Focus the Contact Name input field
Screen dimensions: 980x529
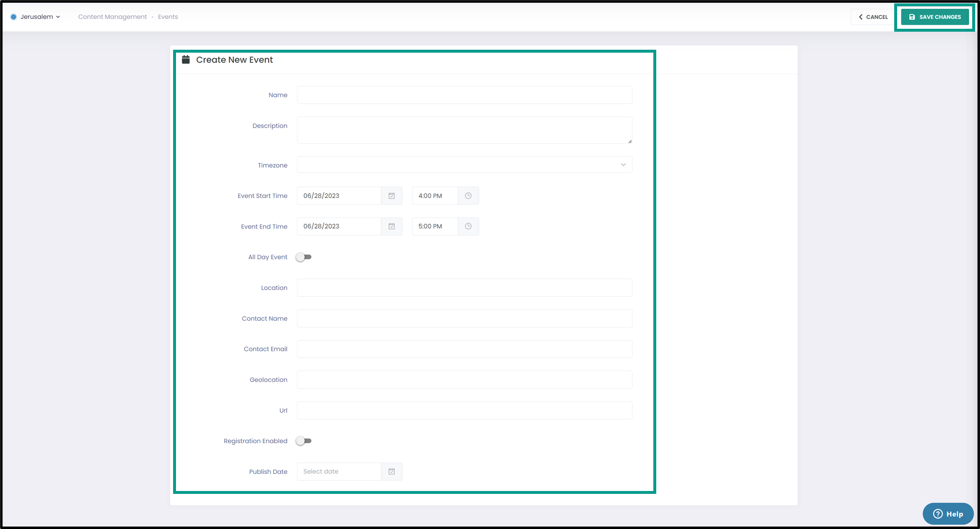[465, 318]
